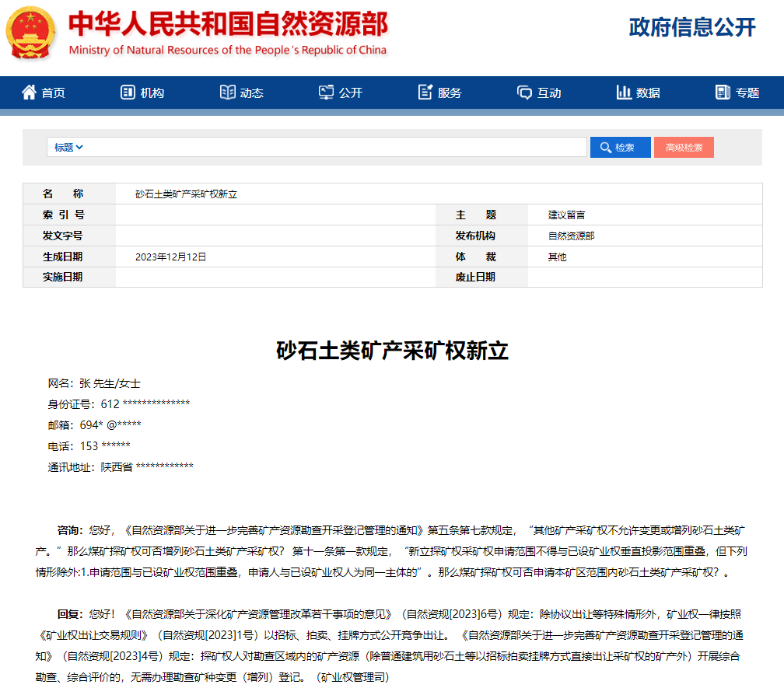Click the 主题 value 建议留言
The width and height of the screenshot is (784, 695).
point(566,215)
